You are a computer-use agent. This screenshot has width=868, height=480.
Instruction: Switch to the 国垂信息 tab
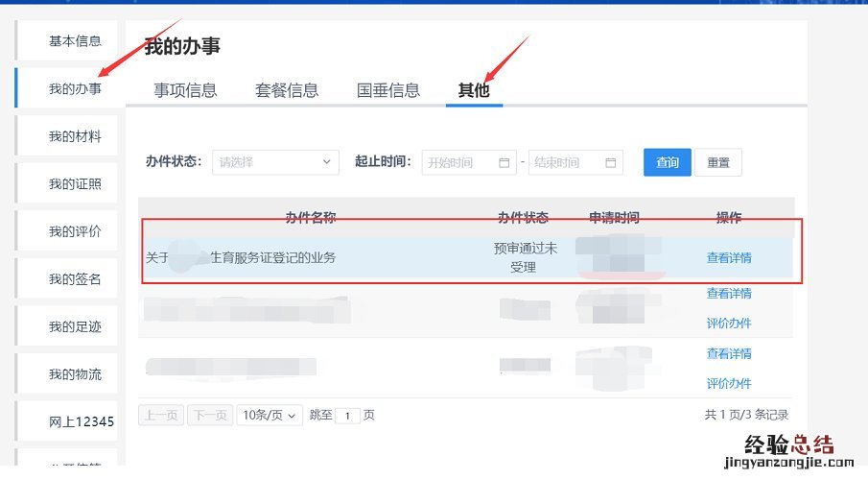[388, 90]
